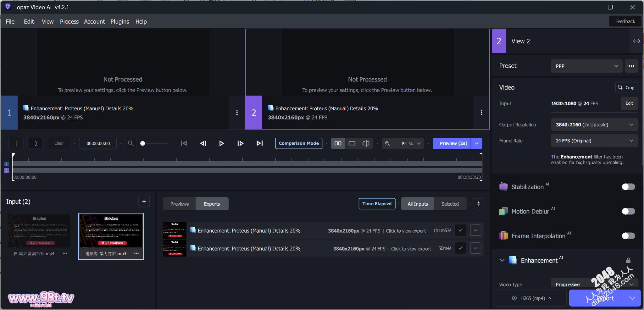The width and height of the screenshot is (644, 310).
Task: Open the Process menu
Action: pos(69,22)
